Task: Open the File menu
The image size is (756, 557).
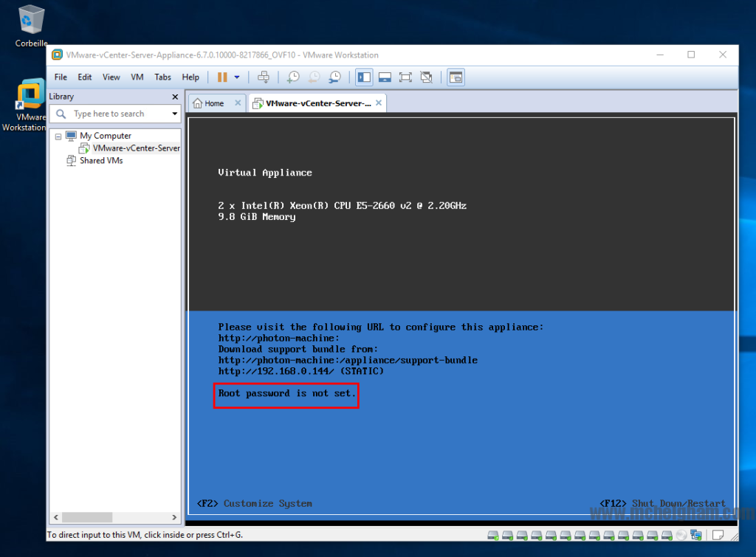Action: (61, 77)
